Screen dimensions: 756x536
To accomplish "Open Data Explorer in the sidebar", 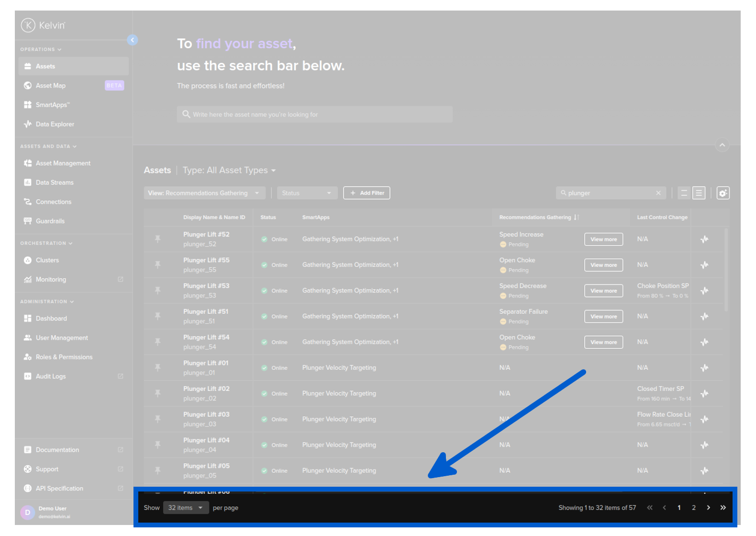I will [x=55, y=124].
